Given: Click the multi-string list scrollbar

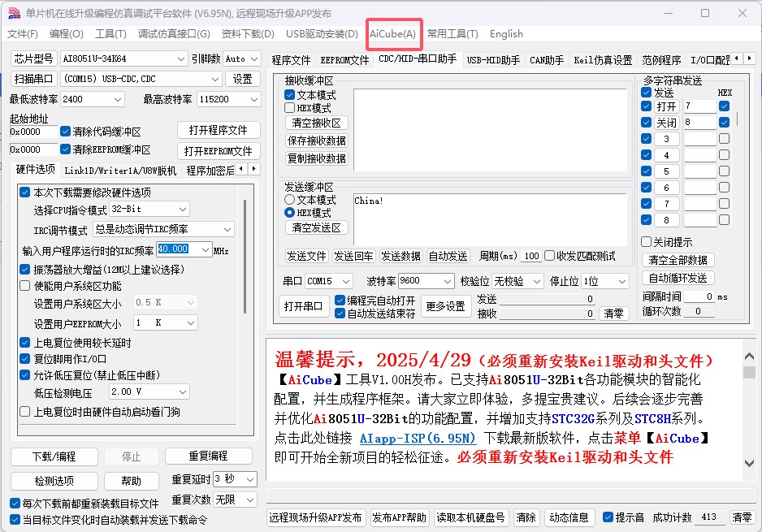Looking at the screenshot, I should click(x=737, y=119).
